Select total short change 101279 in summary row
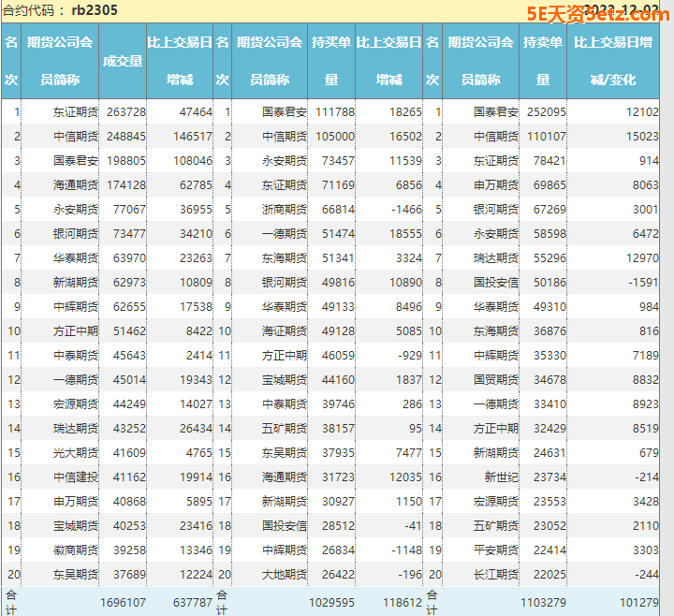 (638, 603)
